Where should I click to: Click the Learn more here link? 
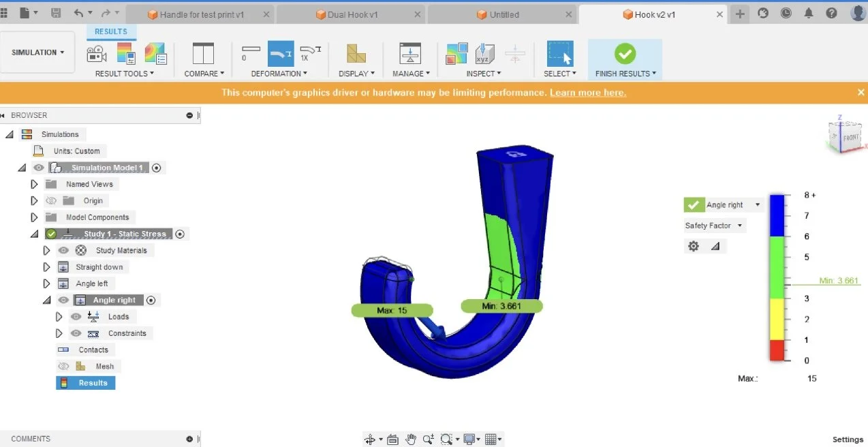pos(588,93)
